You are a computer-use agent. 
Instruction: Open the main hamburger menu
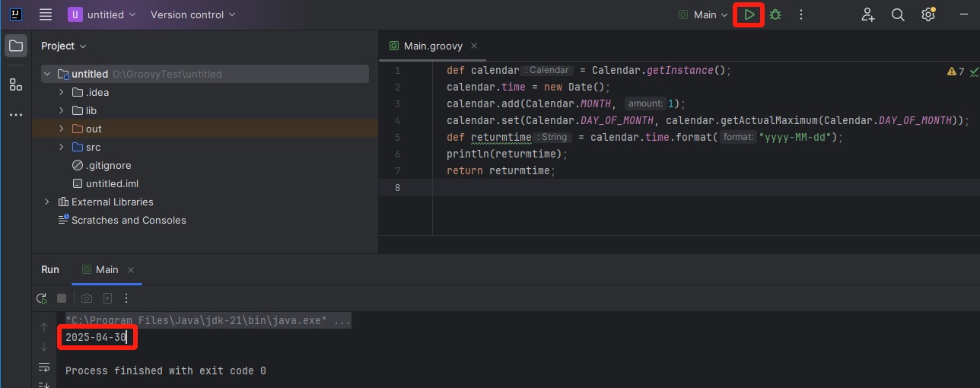46,14
